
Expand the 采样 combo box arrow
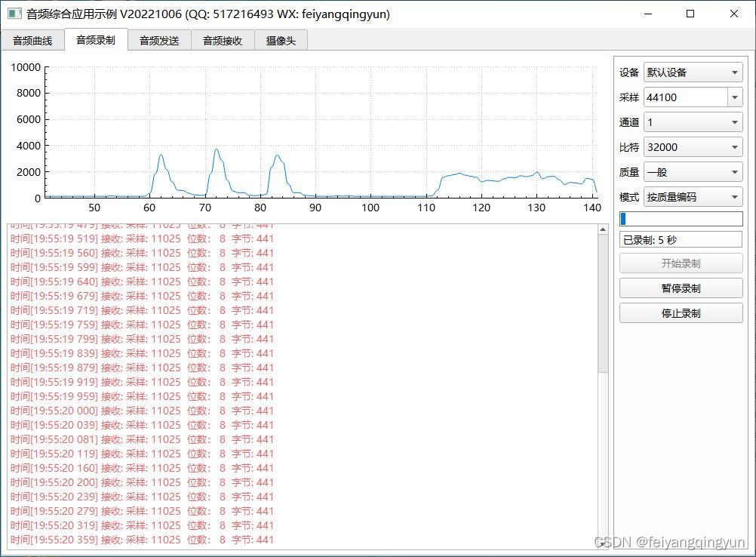735,97
